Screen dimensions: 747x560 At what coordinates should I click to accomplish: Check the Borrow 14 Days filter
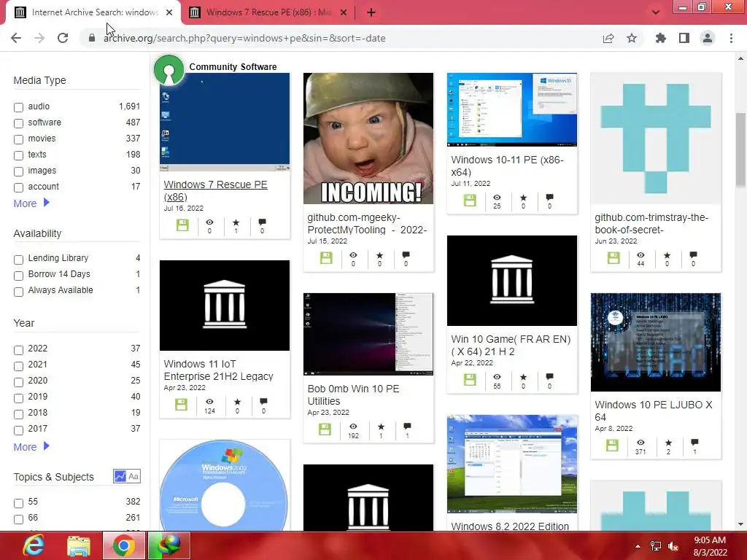pyautogui.click(x=18, y=276)
